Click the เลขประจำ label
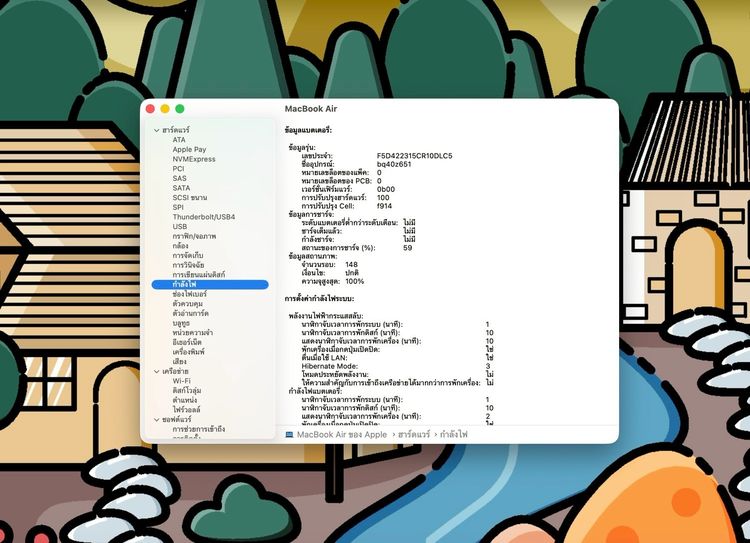 tap(317, 156)
